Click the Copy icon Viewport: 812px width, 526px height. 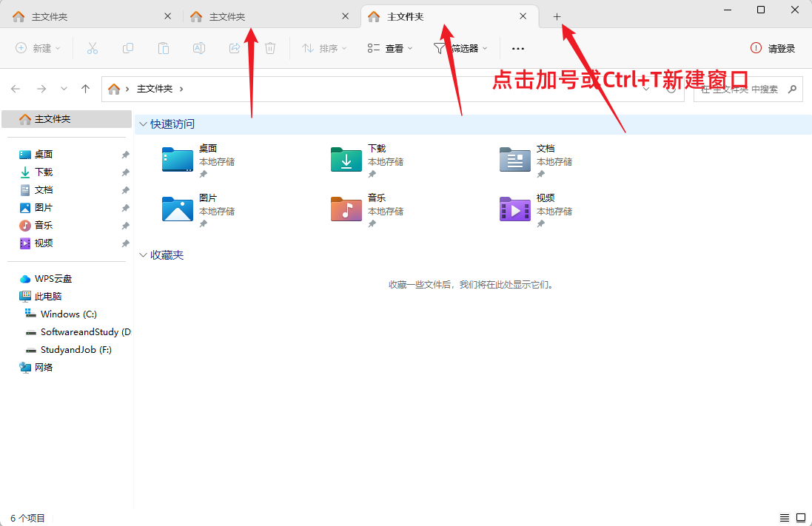coord(127,48)
